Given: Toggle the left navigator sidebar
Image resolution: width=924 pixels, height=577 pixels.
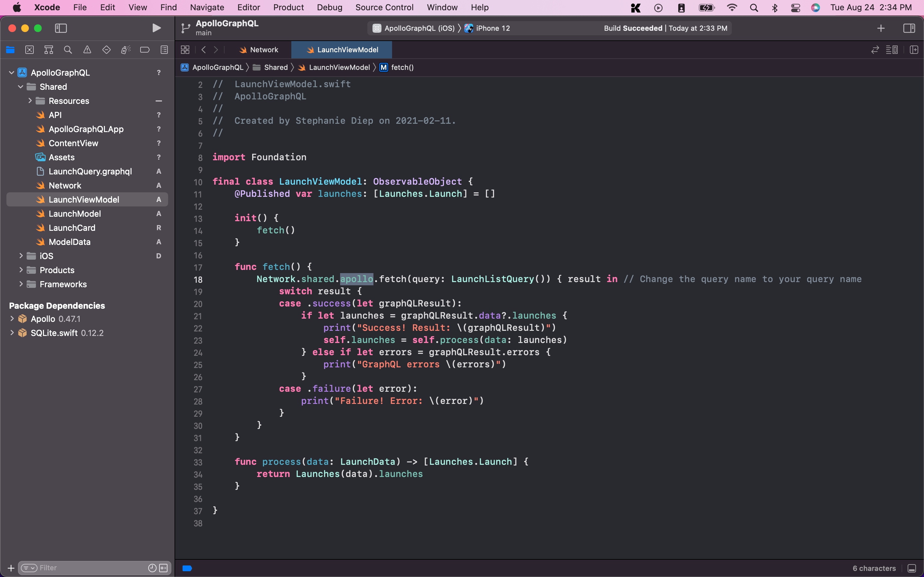Looking at the screenshot, I should [61, 28].
